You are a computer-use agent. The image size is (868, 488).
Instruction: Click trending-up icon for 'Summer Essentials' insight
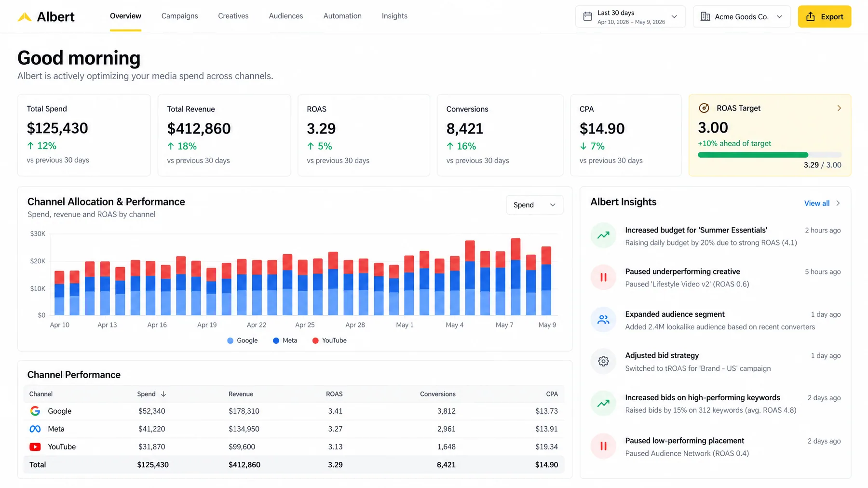tap(603, 235)
